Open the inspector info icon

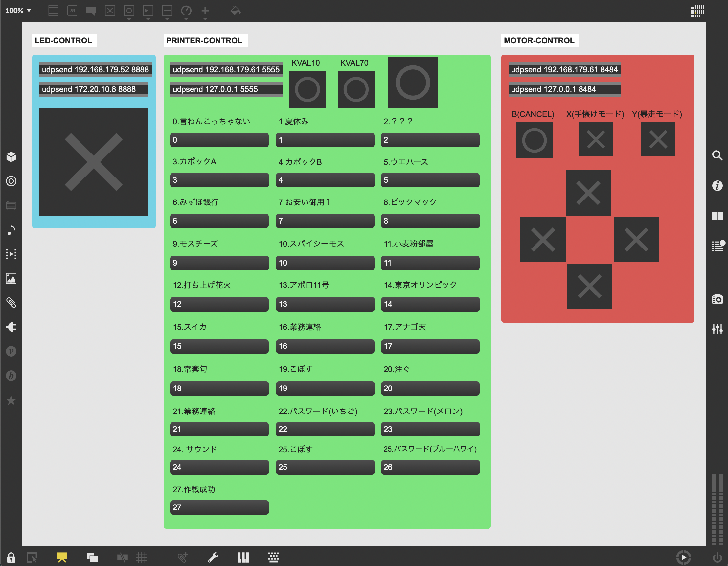coord(717,185)
